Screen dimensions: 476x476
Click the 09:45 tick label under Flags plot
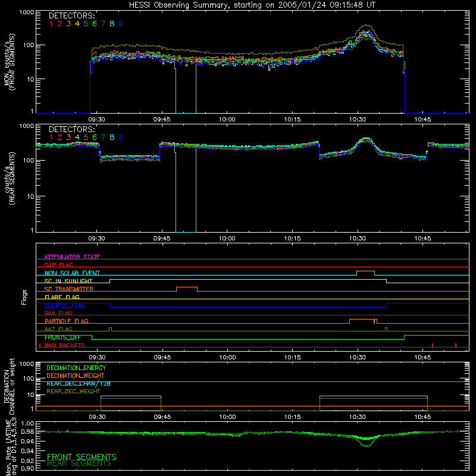click(162, 358)
